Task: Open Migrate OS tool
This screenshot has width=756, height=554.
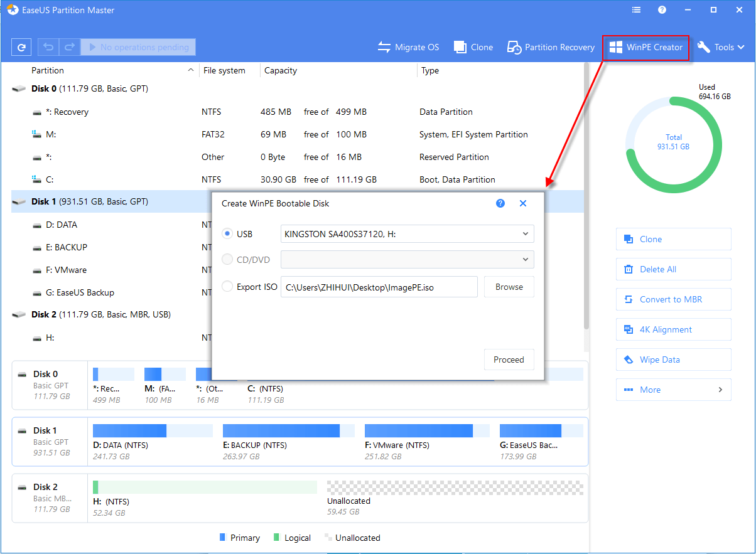Action: tap(408, 47)
